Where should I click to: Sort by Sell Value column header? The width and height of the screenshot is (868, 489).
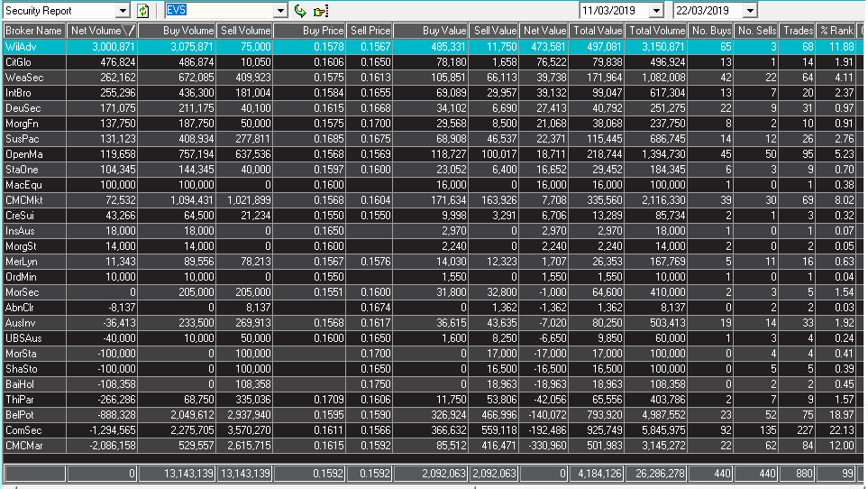(494, 31)
